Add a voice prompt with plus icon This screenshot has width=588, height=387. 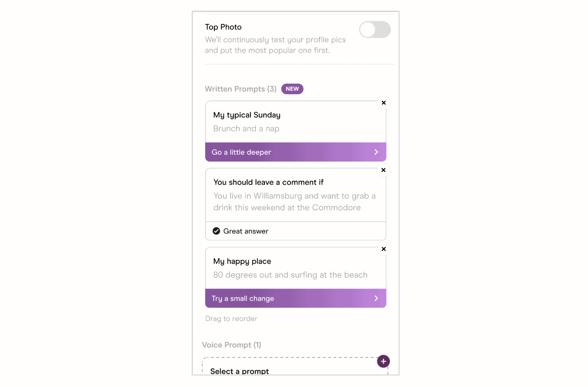(x=383, y=361)
